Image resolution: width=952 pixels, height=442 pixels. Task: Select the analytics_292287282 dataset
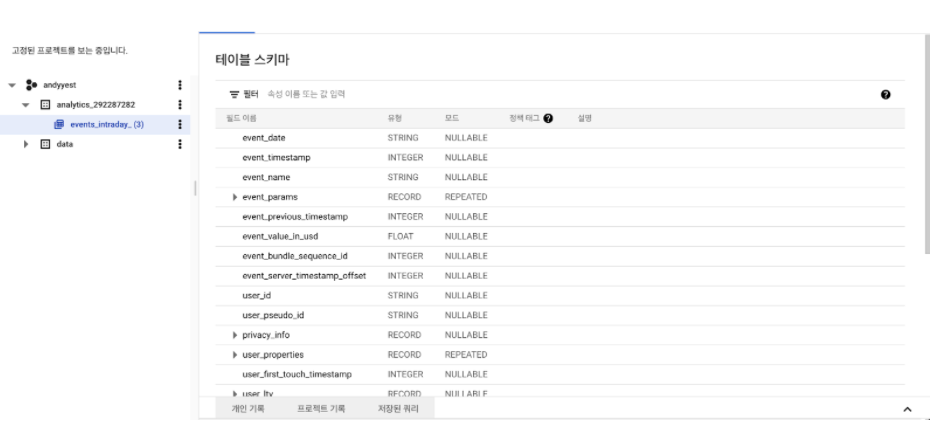click(x=95, y=104)
